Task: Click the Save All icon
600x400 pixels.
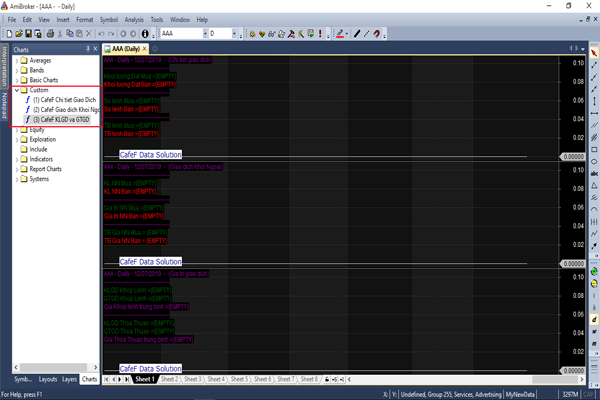Action: click(38, 34)
